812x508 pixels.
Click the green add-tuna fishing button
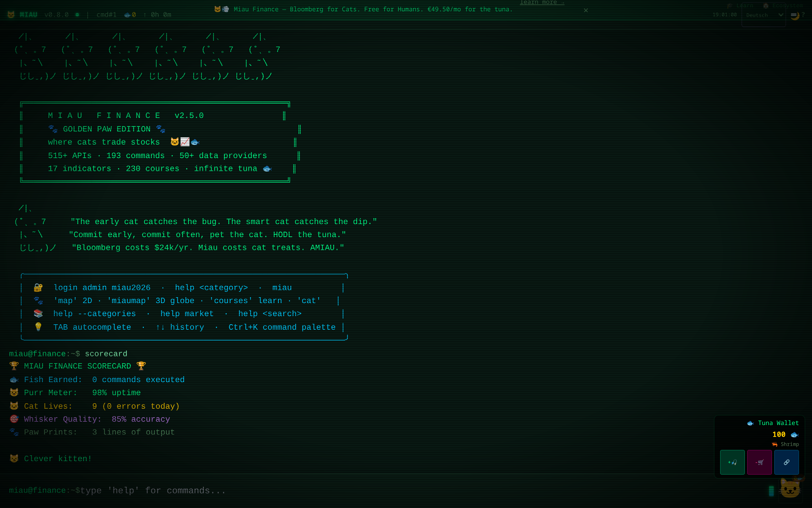732,462
